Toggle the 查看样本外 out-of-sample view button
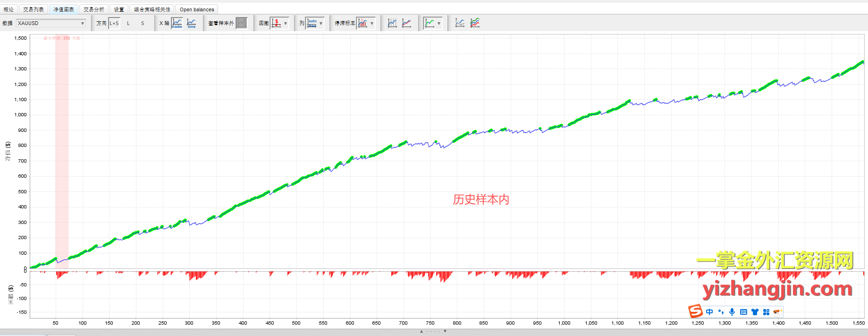Viewport: 868px width, 336px height. pos(241,23)
